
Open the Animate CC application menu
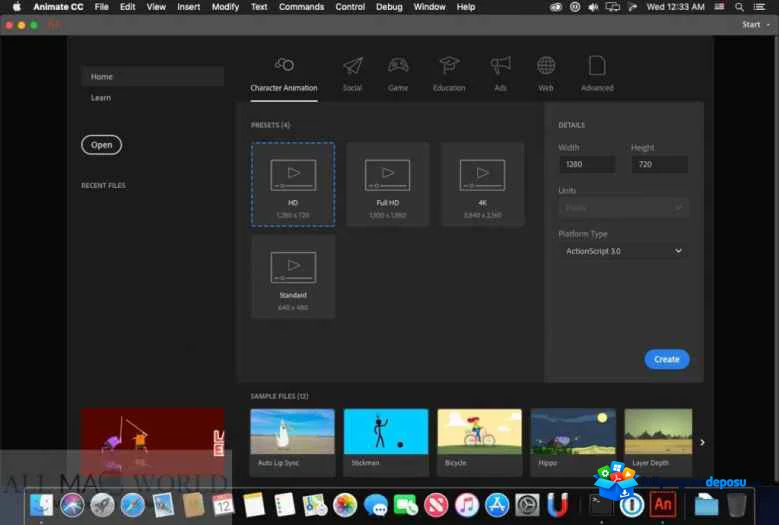(58, 7)
